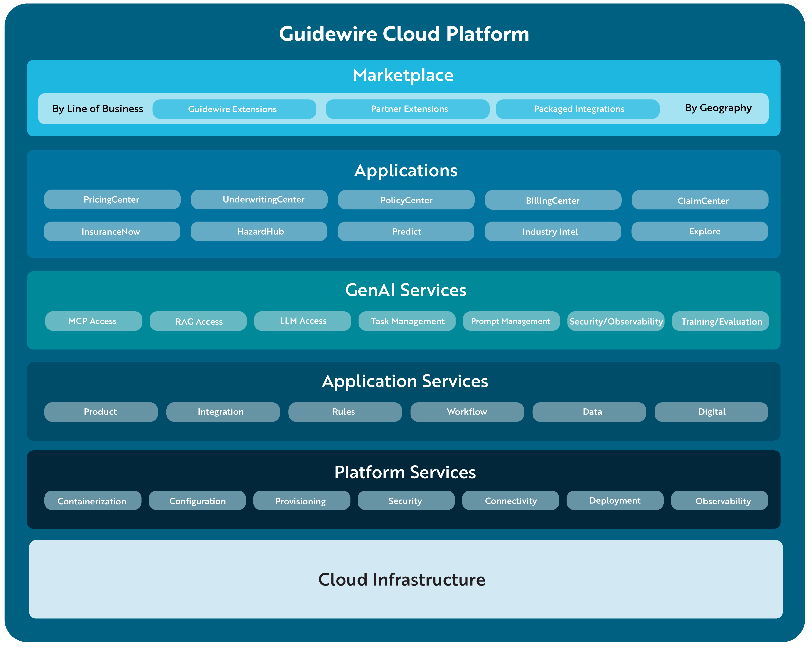Viewport: 812px width, 649px height.
Task: Select ClaimCenter application
Action: pyautogui.click(x=700, y=200)
